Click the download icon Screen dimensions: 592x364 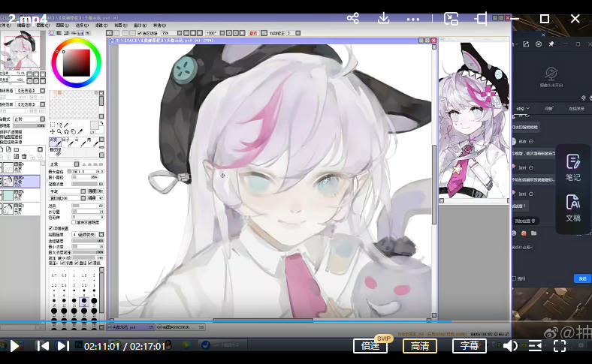383,18
